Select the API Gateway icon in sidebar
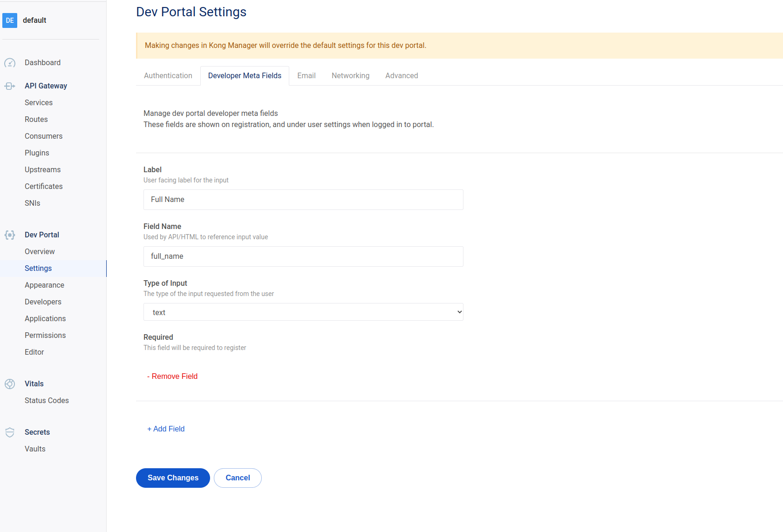The width and height of the screenshot is (783, 532). pos(10,86)
